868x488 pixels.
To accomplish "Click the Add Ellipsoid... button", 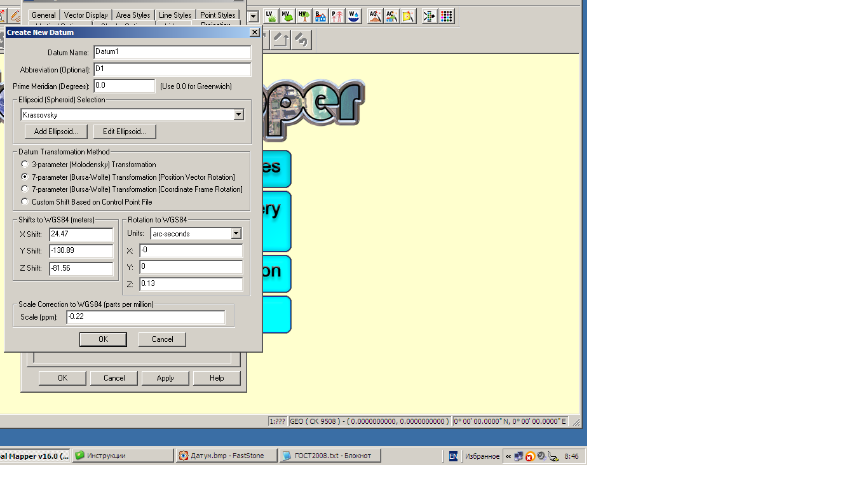I will coord(56,132).
